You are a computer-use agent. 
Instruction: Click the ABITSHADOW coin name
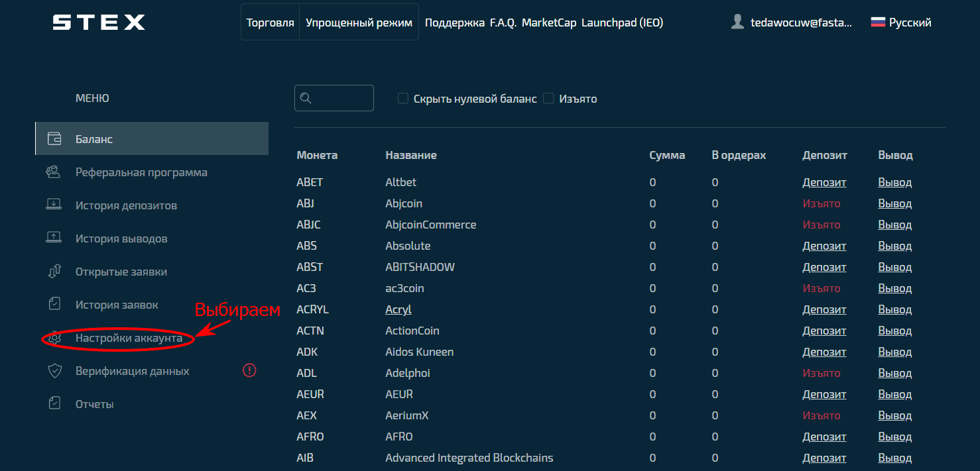tap(420, 267)
